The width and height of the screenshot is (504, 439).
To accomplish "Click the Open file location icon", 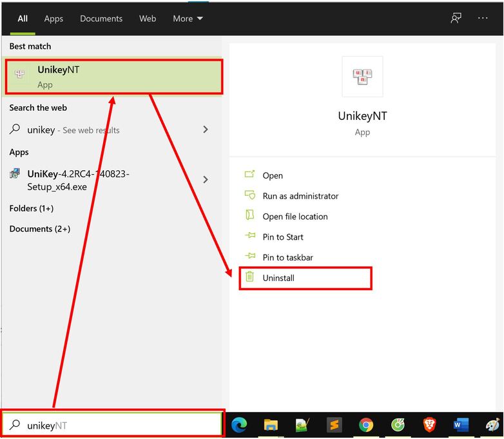I will click(x=250, y=215).
